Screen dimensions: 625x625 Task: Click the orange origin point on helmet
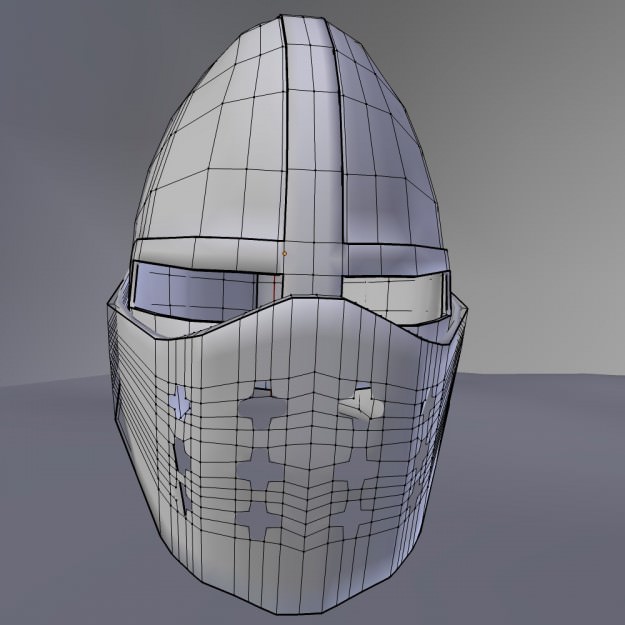coord(284,253)
